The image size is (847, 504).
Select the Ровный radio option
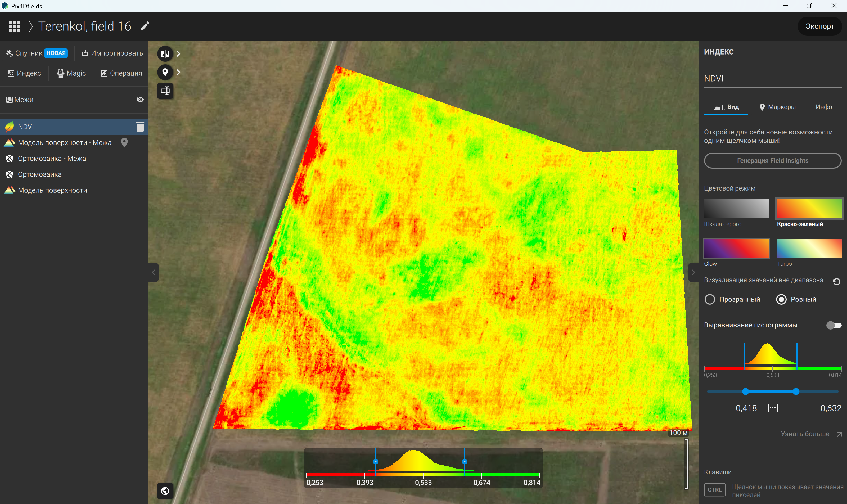[x=781, y=299]
